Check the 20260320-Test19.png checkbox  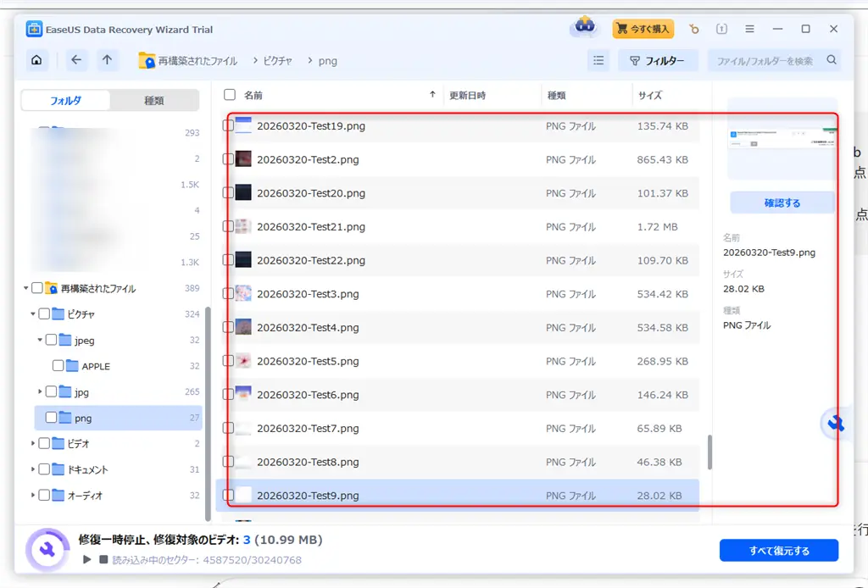[x=227, y=125]
